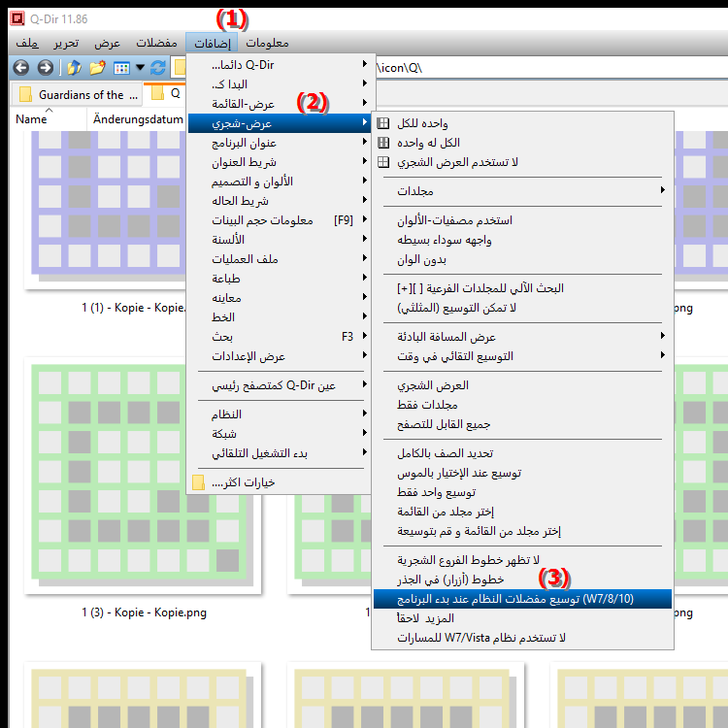Open the بدء التشغيل التلقائي entry
The height and width of the screenshot is (728, 728).
point(279,453)
